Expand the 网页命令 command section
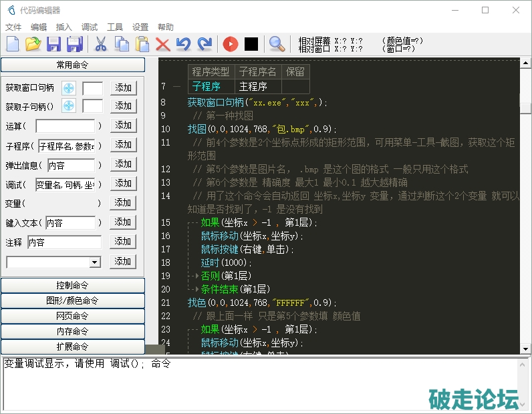Screen dimensions: 532x414 tap(73, 317)
